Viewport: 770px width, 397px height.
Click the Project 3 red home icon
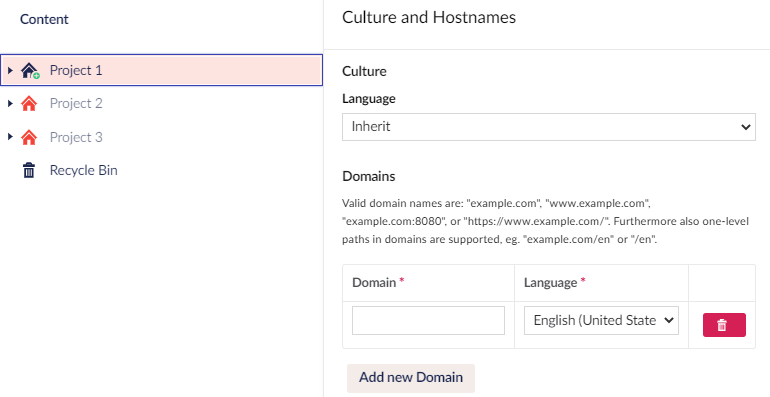[x=29, y=138]
